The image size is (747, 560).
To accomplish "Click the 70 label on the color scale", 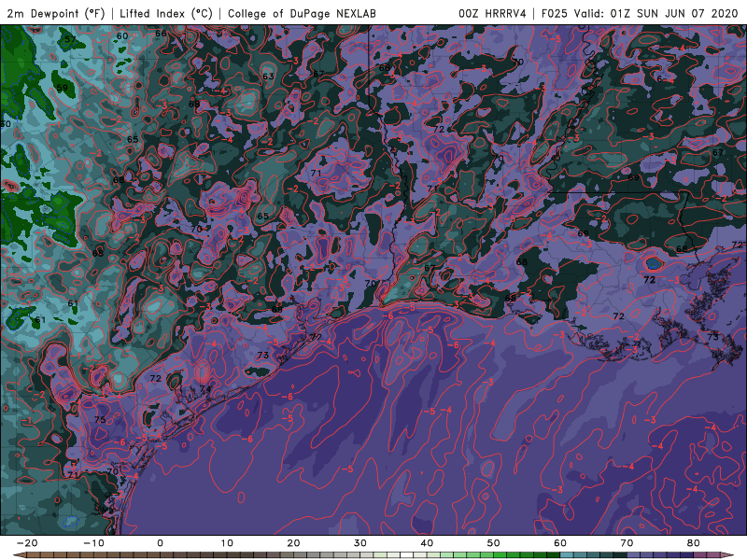I will 627,543.
